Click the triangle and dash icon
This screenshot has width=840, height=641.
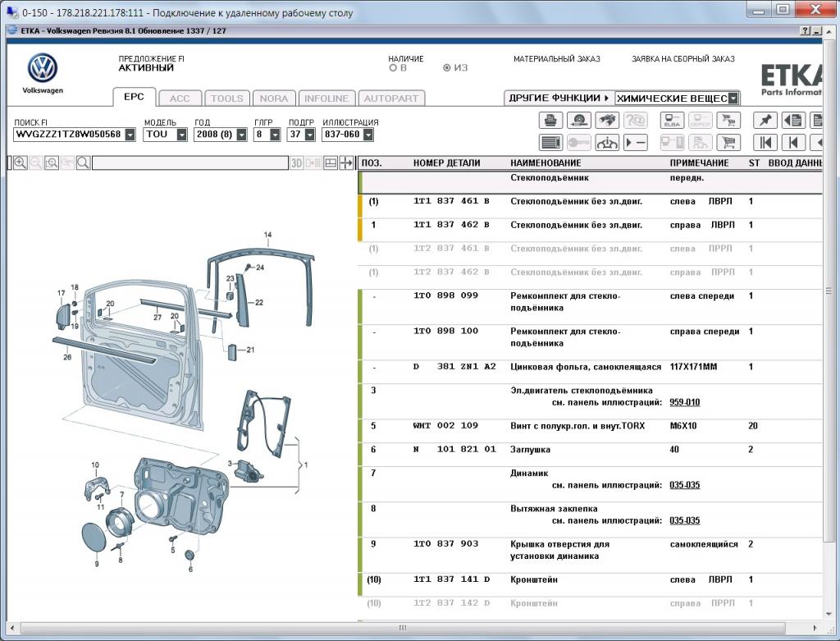[x=636, y=143]
